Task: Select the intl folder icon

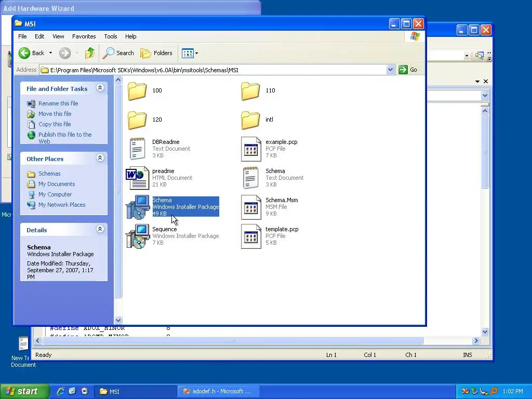Action: click(250, 120)
